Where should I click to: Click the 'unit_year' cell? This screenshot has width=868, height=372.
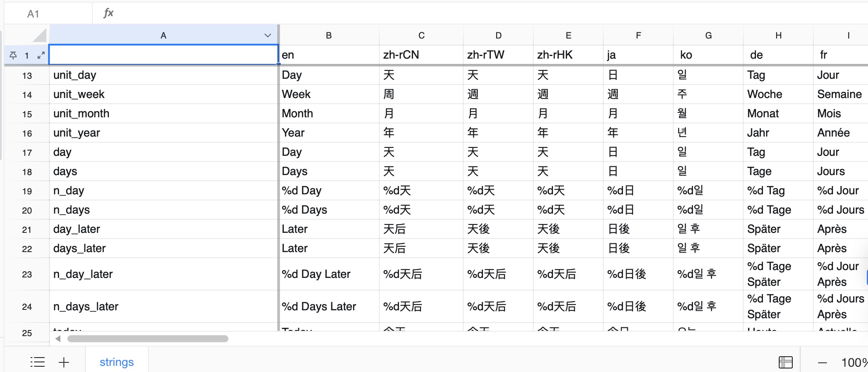coord(163,133)
